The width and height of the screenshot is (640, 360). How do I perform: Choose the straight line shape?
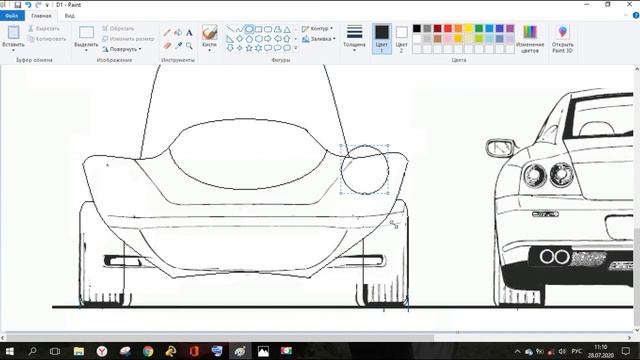point(230,29)
